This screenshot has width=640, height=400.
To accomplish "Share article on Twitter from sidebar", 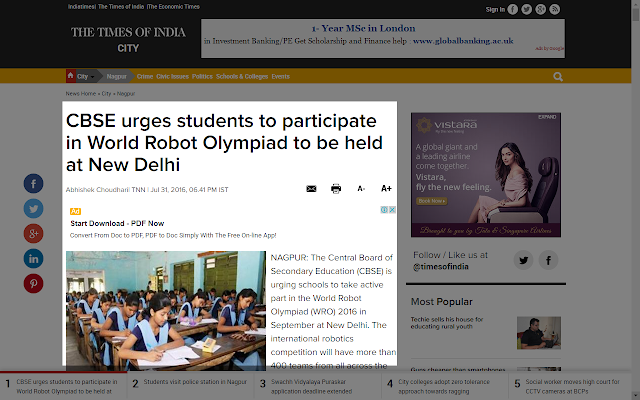I will [x=33, y=209].
